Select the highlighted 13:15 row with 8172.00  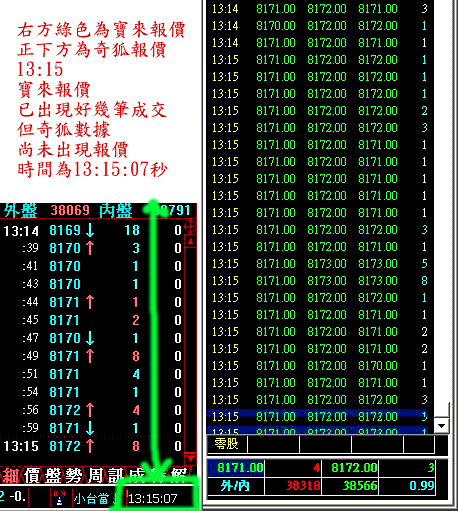coord(320,417)
